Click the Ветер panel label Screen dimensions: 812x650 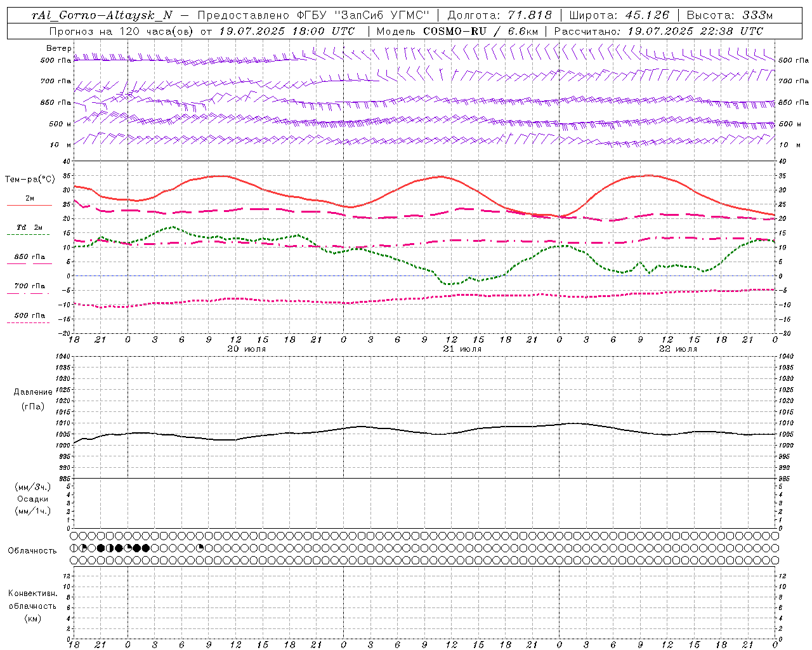59,48
